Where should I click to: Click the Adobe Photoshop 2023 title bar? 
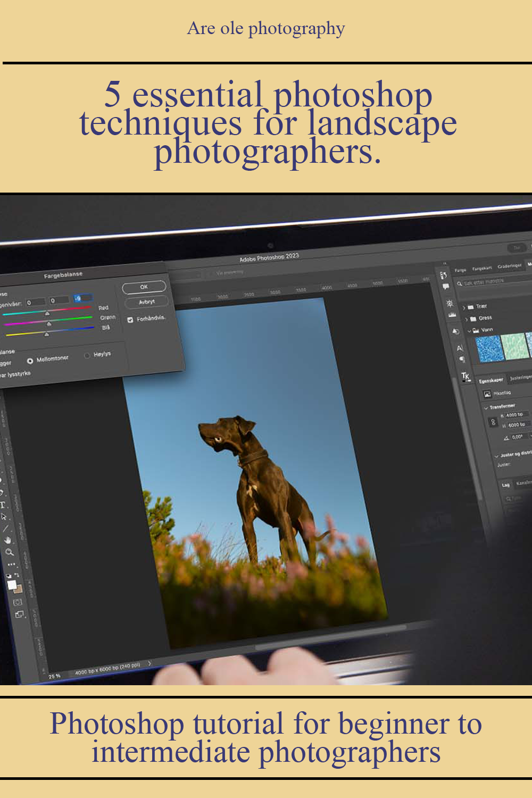269,257
